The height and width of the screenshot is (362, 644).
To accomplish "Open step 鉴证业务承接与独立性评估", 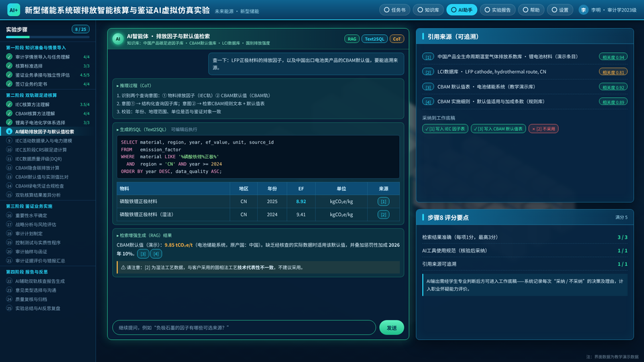I will [x=48, y=75].
